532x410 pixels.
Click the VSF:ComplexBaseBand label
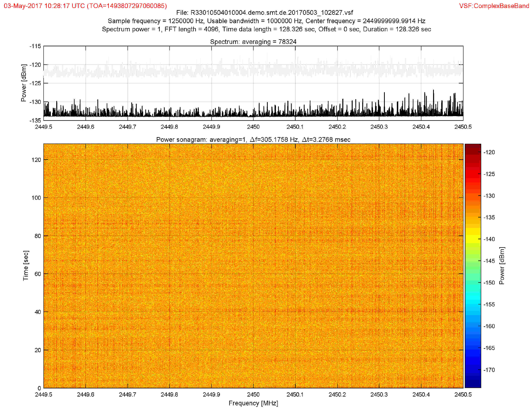click(x=494, y=6)
